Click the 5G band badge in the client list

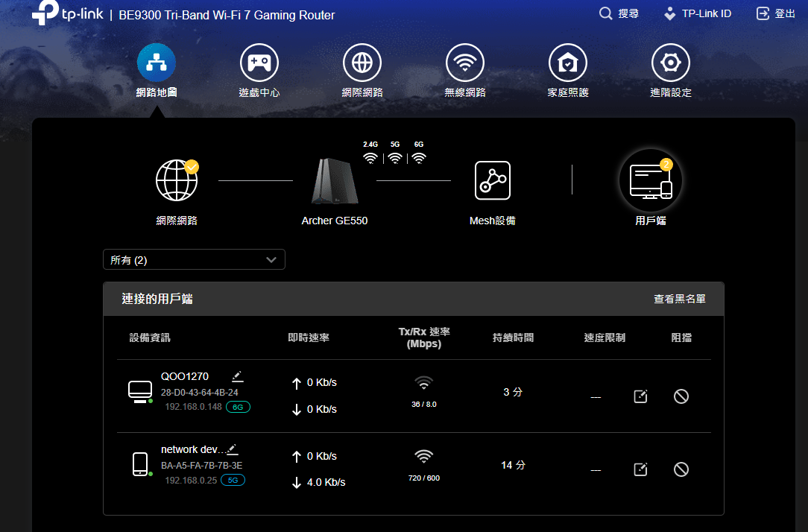point(233,480)
